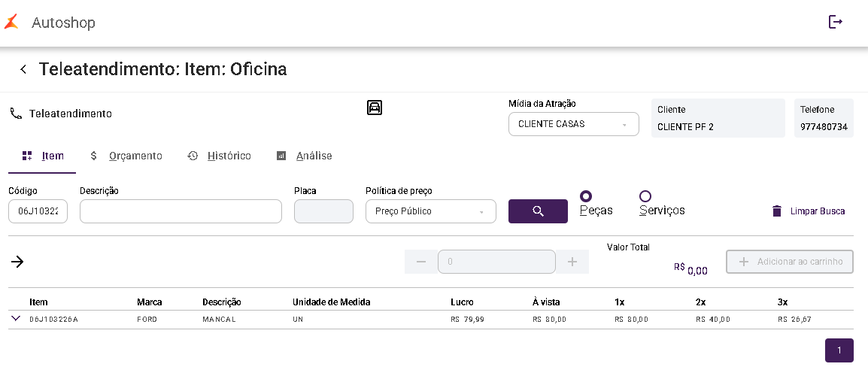The height and width of the screenshot is (379, 868).
Task: Click the logout icon in header
Action: 836,22
